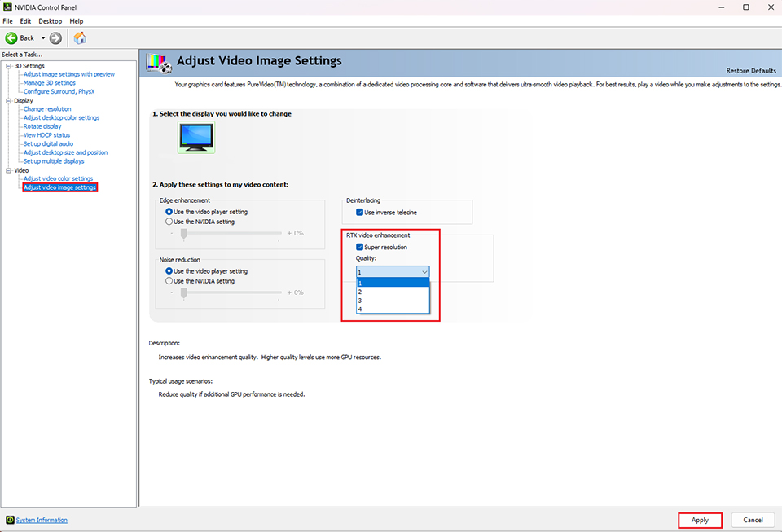The image size is (782, 532).
Task: Select Use the NVIDIA setting for Edge enhancement
Action: [169, 222]
